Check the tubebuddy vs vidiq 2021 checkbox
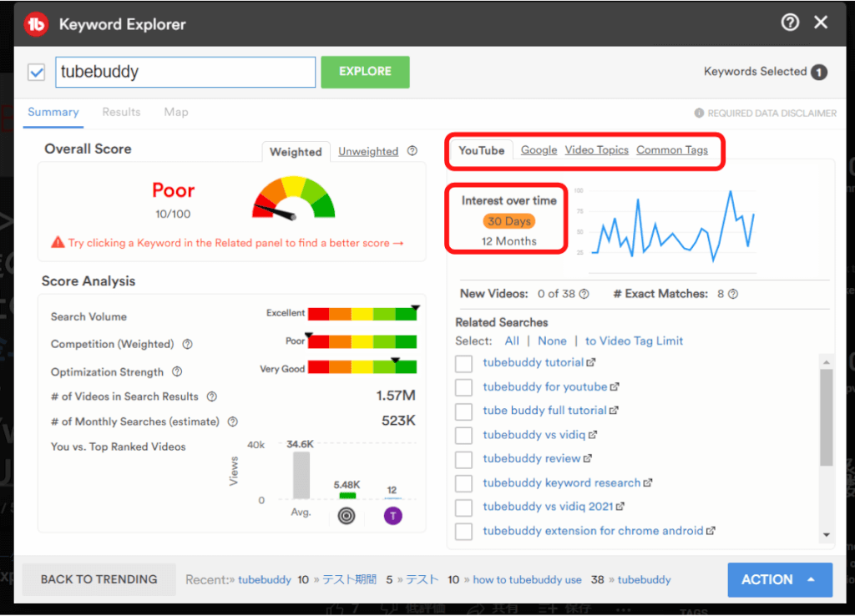The width and height of the screenshot is (855, 616). [463, 507]
